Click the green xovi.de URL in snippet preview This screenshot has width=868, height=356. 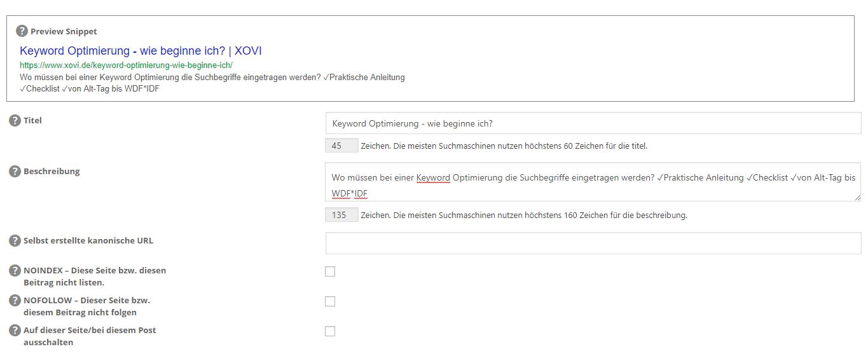(126, 65)
